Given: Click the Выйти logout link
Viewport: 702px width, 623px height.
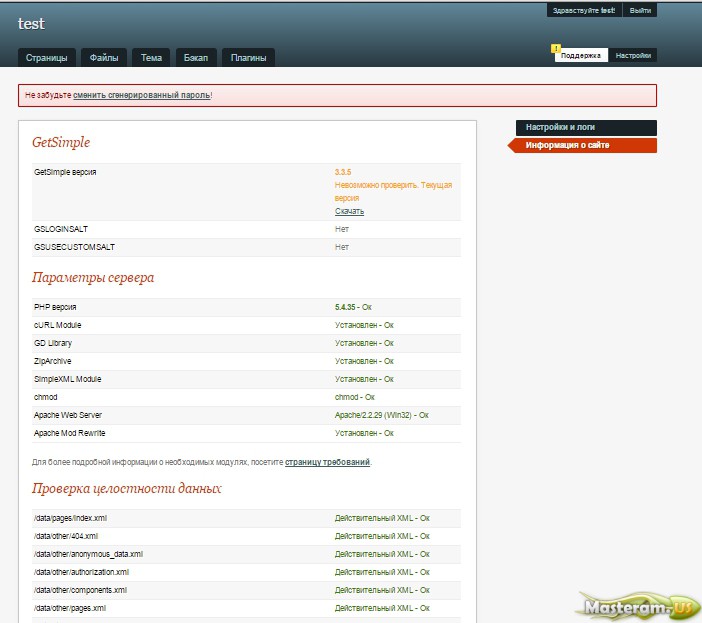Looking at the screenshot, I should tap(640, 10).
